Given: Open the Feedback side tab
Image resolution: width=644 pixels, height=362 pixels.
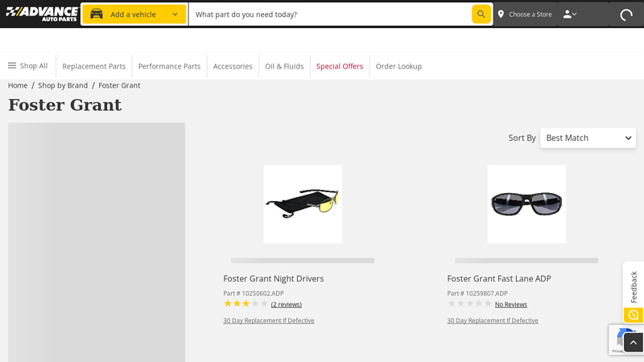Looking at the screenshot, I should 634,286.
